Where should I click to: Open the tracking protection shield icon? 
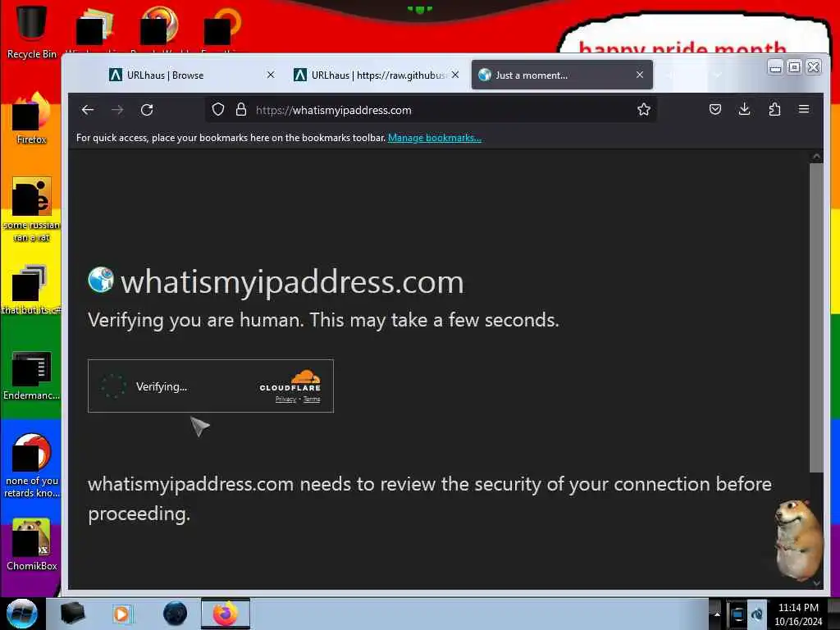pyautogui.click(x=218, y=110)
